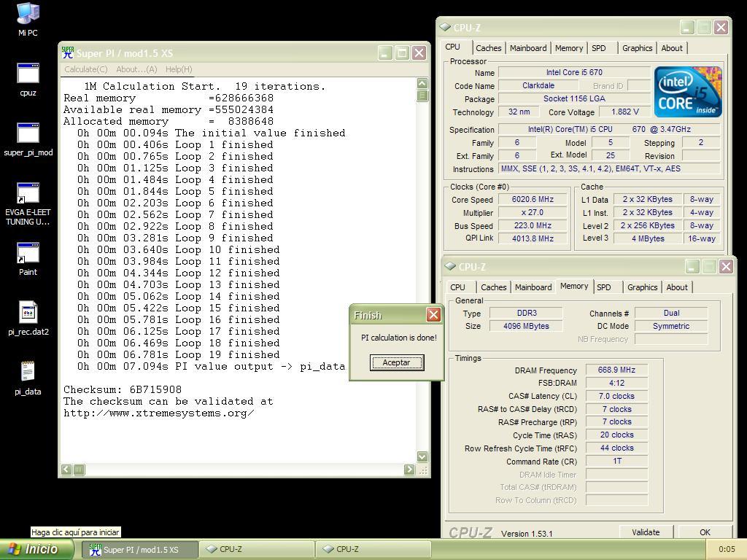Switch to the Mainboard tab in top CPU-Z

click(528, 48)
